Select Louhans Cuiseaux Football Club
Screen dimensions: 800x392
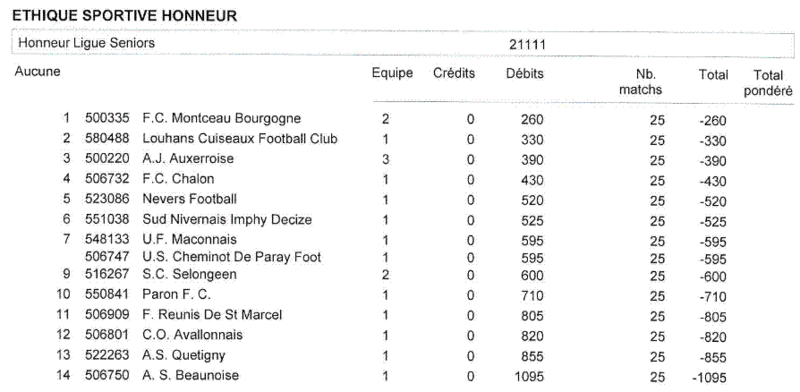(x=240, y=139)
